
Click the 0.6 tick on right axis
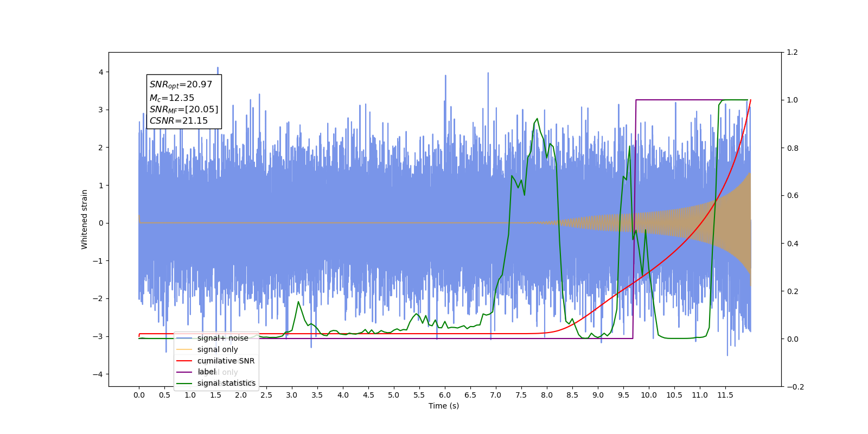(793, 196)
